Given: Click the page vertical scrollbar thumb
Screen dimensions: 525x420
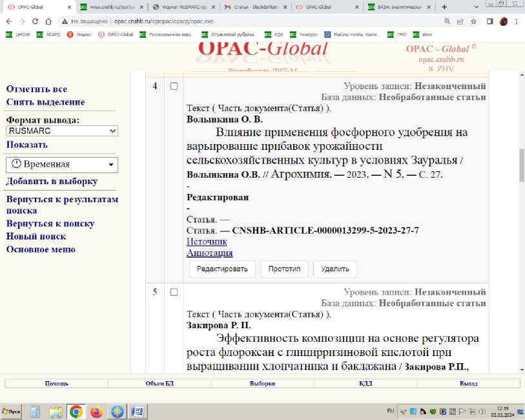Looking at the screenshot, I should pyautogui.click(x=520, y=165).
